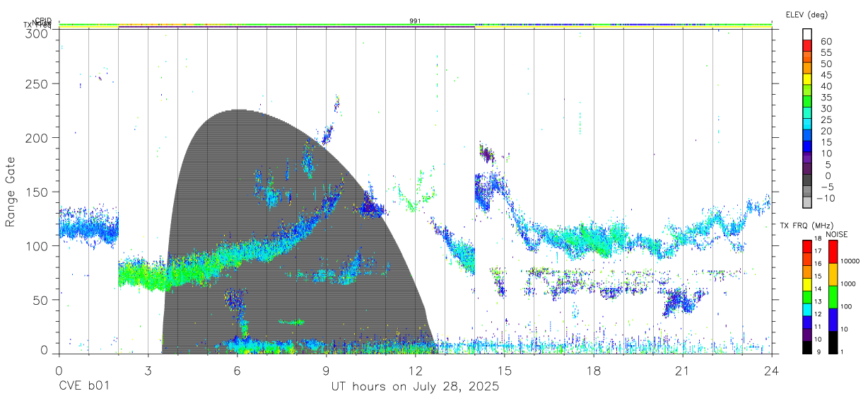This screenshot has width=868, height=401.
Task: Click 'UT hours on July 28, 2025' axis label
Action: coord(415,387)
